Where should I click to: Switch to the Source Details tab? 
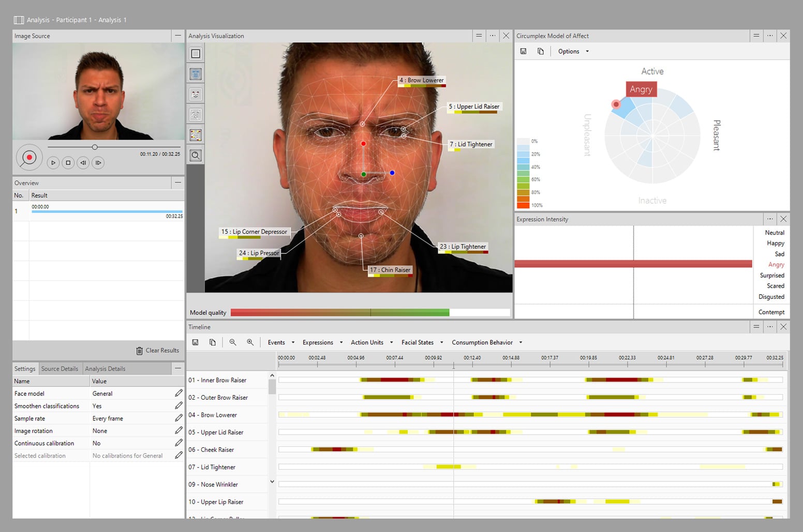click(60, 368)
